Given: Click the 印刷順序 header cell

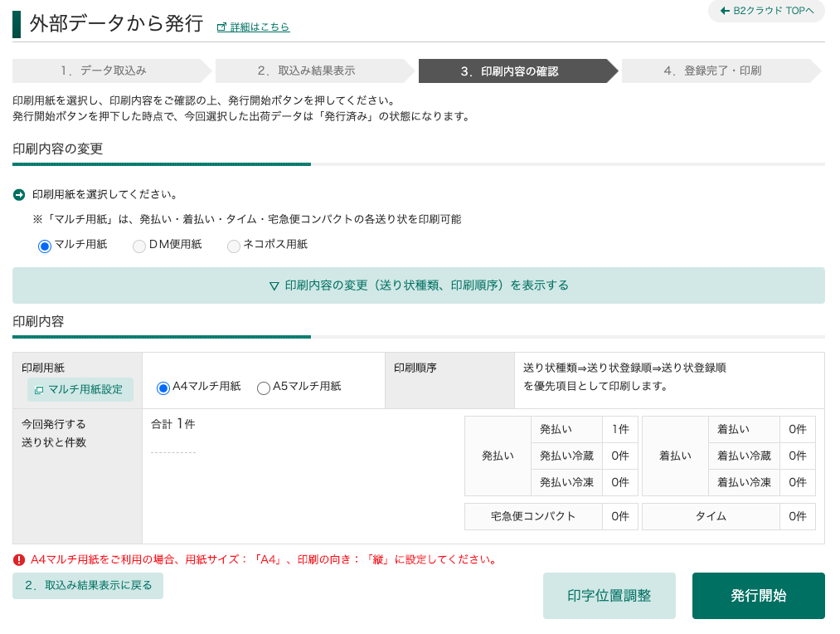Looking at the screenshot, I should pos(449,381).
